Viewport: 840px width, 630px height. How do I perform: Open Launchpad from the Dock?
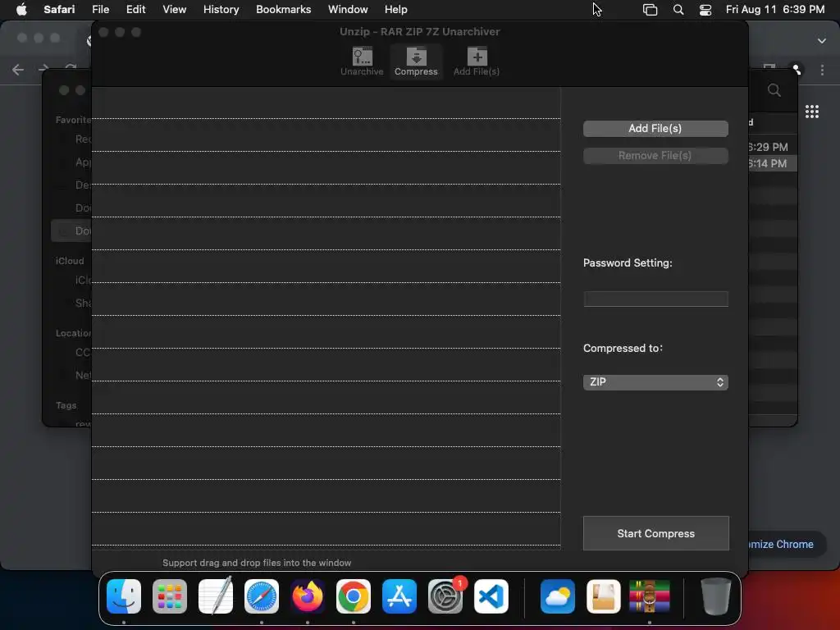click(x=170, y=596)
